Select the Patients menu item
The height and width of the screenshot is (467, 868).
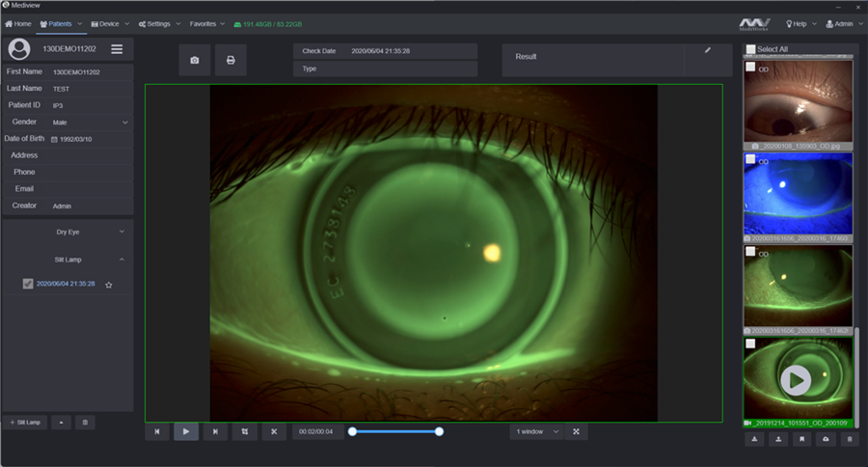coord(56,24)
